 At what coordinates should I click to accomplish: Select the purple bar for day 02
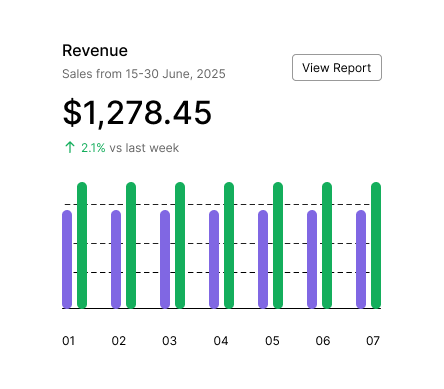(x=116, y=259)
